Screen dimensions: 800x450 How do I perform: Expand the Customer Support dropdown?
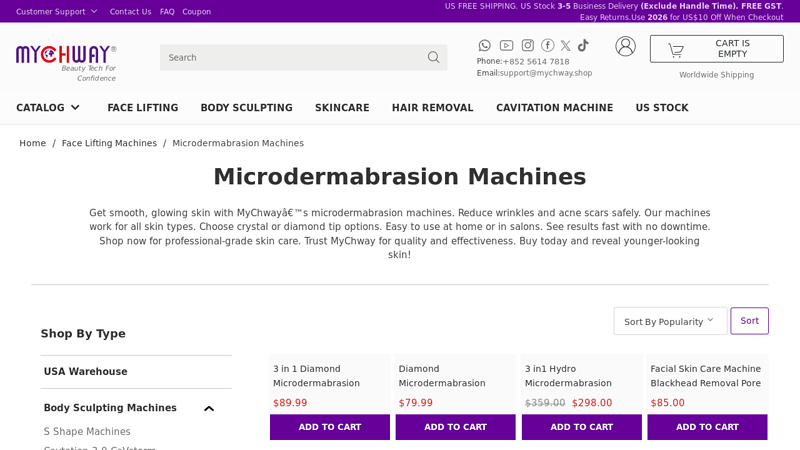(x=56, y=11)
